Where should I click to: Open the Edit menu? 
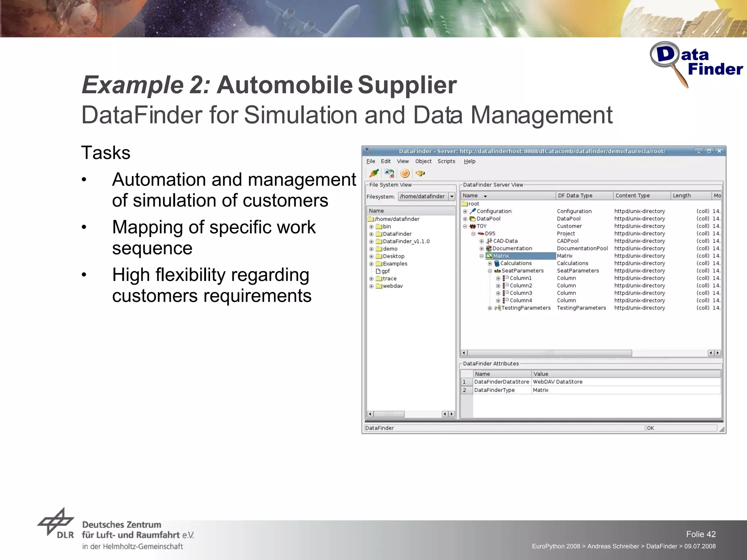point(386,161)
